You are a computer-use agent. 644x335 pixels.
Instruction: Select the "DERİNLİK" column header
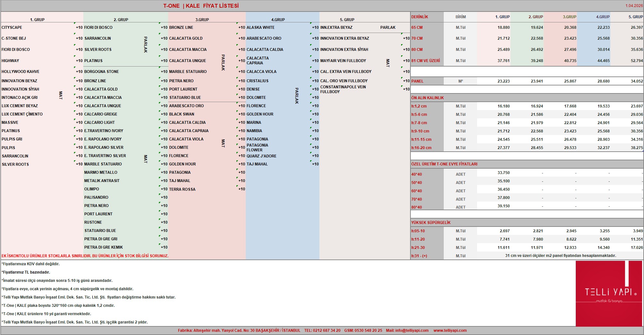click(x=420, y=17)
